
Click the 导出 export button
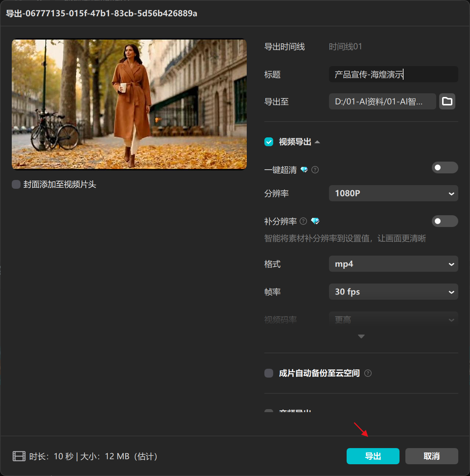(373, 456)
